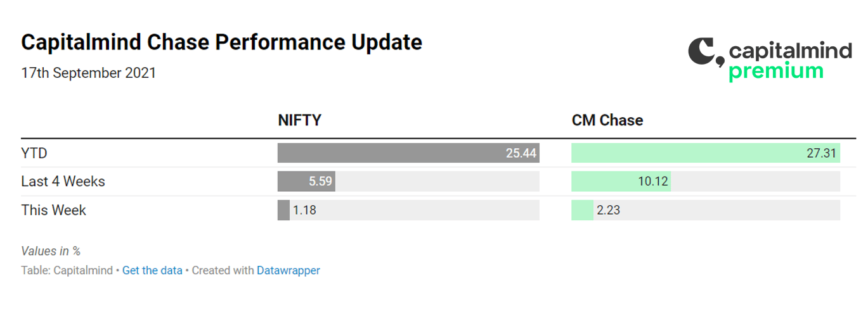868x314 pixels.
Task: Click the 'Table: Capitalmind' source text
Action: pyautogui.click(x=67, y=270)
